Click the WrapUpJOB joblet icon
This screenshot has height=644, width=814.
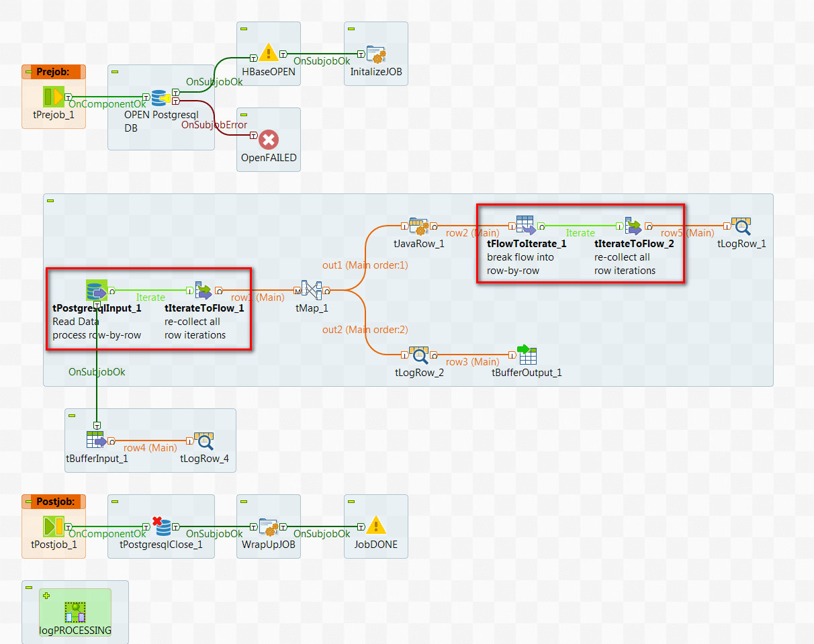pos(268,526)
